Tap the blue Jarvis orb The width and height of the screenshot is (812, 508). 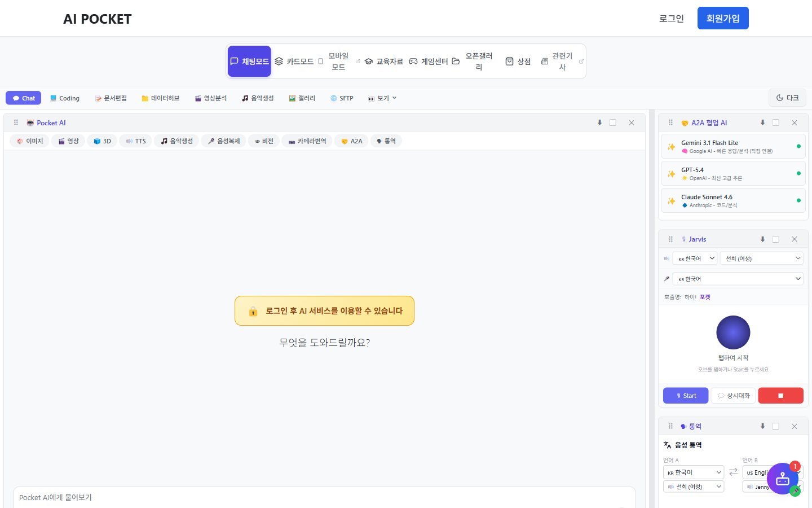point(733,332)
